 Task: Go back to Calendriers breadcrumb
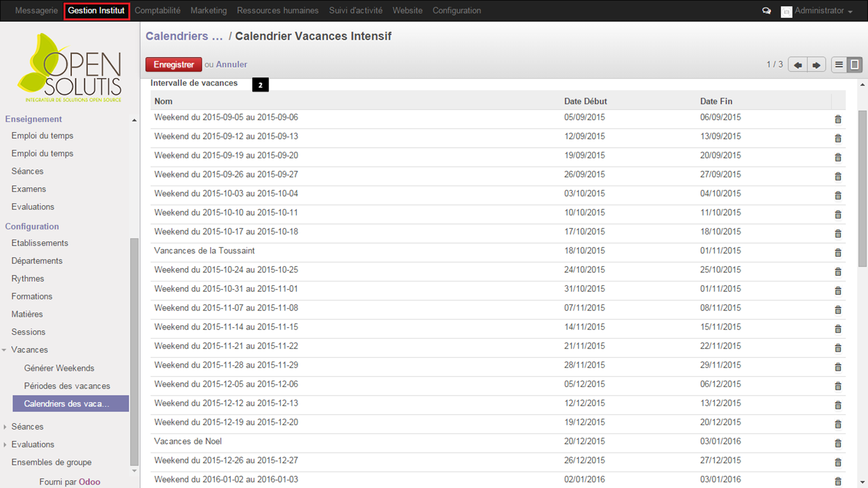point(184,36)
